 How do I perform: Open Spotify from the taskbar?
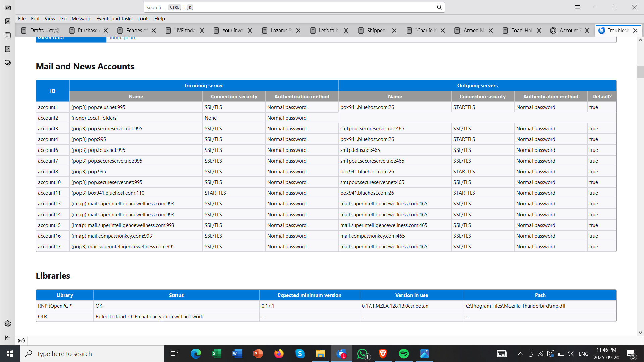click(404, 354)
